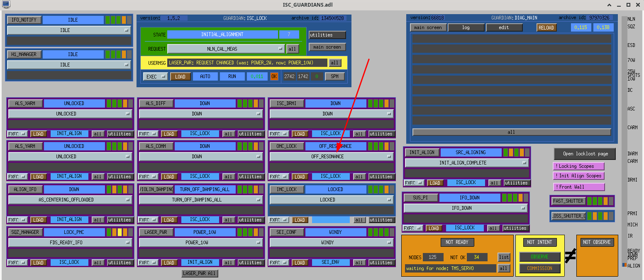
Task: Click the yellow status light in SQZ_MANAGER row
Action: (x=120, y=232)
